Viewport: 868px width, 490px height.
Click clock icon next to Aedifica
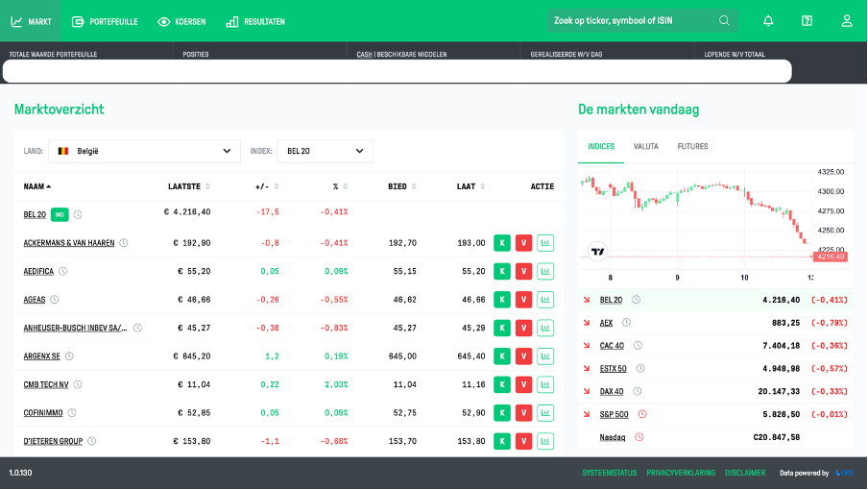63,271
